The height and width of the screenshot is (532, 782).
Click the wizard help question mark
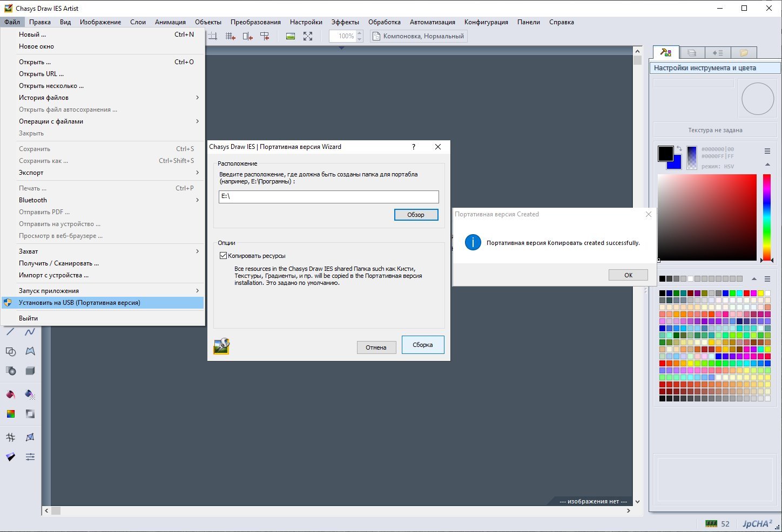(x=414, y=147)
